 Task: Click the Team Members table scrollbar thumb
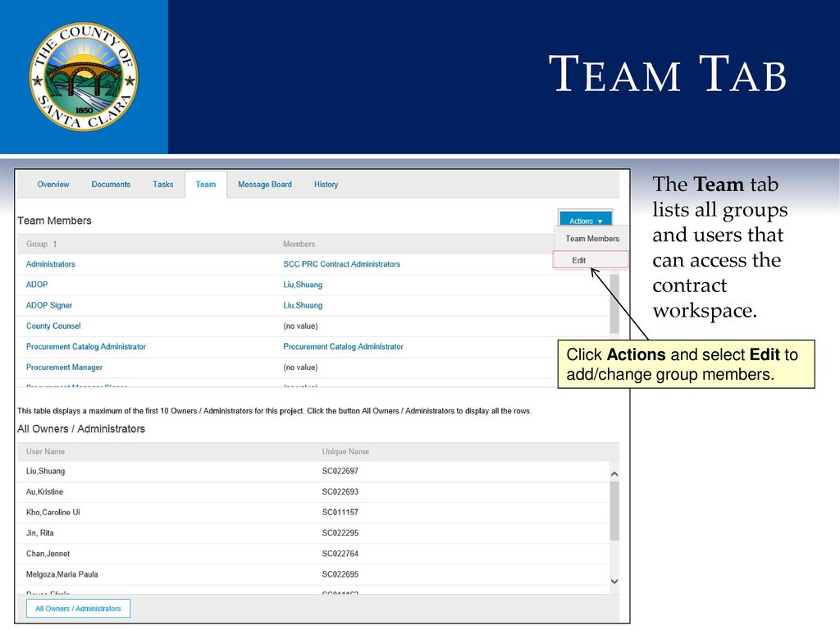click(614, 304)
